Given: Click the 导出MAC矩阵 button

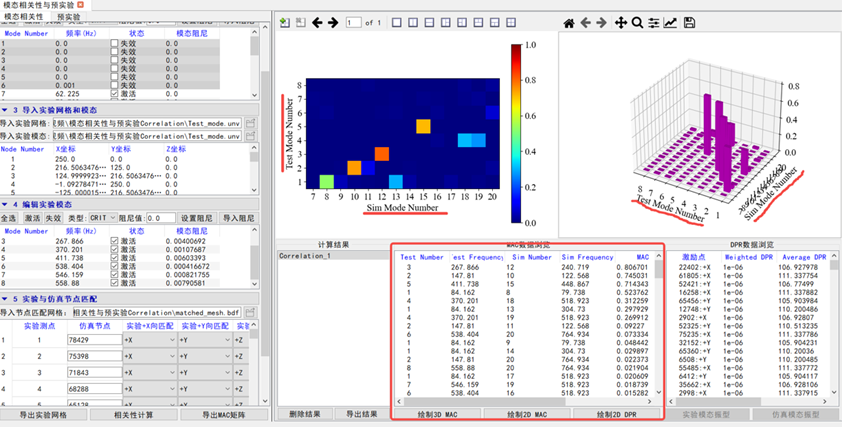Looking at the screenshot, I should click(x=224, y=415).
